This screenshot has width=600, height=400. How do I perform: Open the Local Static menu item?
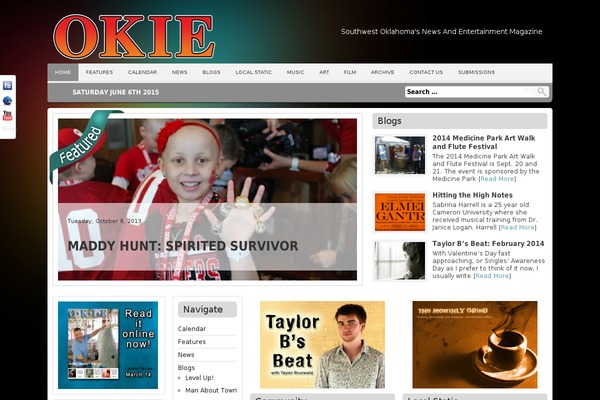pos(253,72)
